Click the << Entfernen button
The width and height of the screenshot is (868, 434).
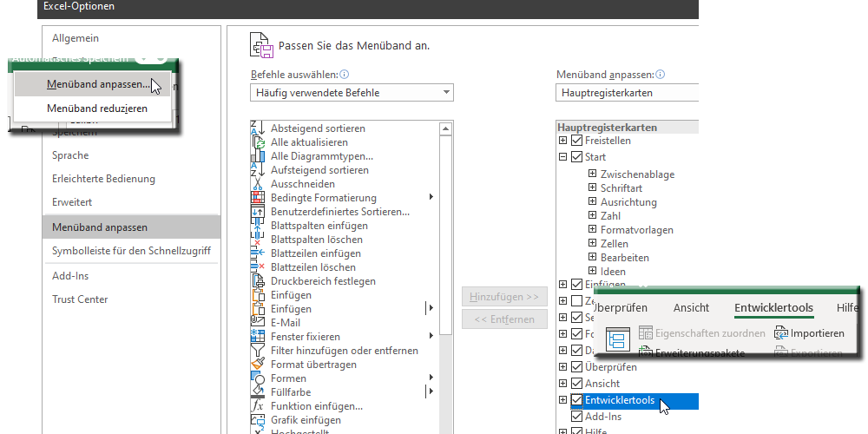pyautogui.click(x=504, y=319)
